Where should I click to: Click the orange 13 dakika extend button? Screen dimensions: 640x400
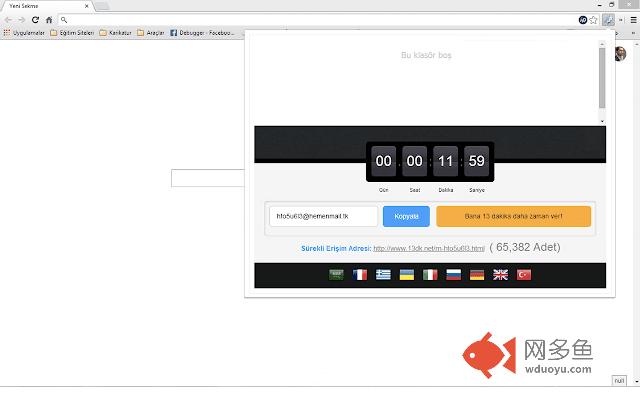(513, 216)
